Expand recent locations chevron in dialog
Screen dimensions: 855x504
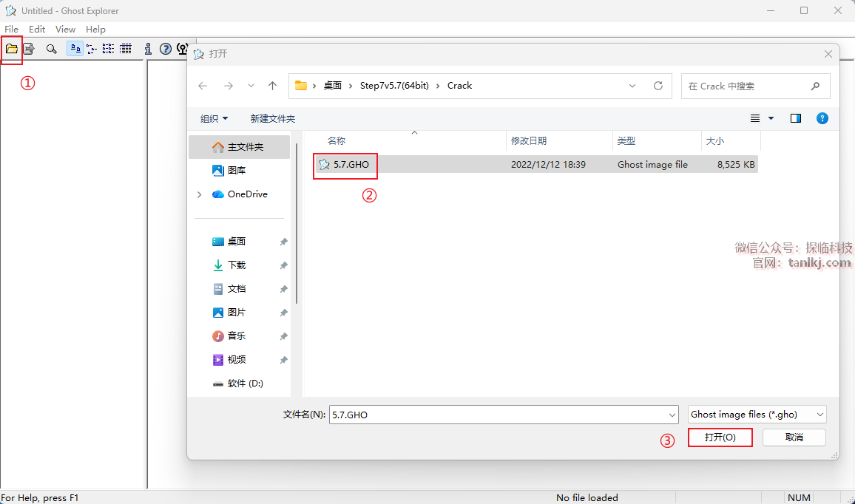[x=251, y=86]
